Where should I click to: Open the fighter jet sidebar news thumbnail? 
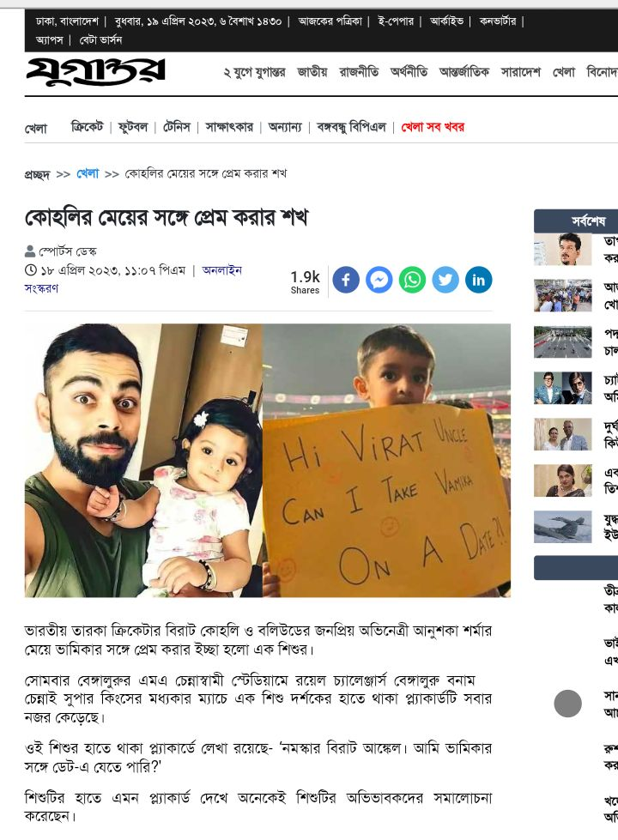[563, 527]
